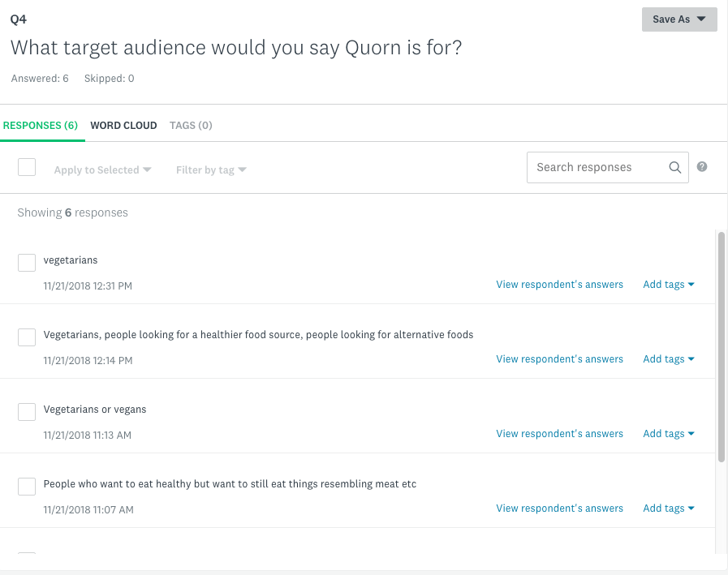Check the 'People who want to eat healthy' response
Viewport: 728px width, 575px height.
[27, 486]
